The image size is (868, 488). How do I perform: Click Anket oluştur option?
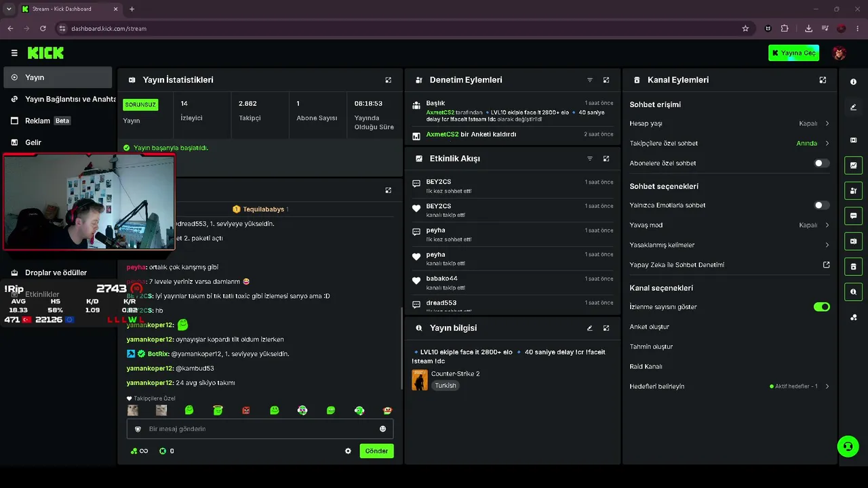click(649, 327)
